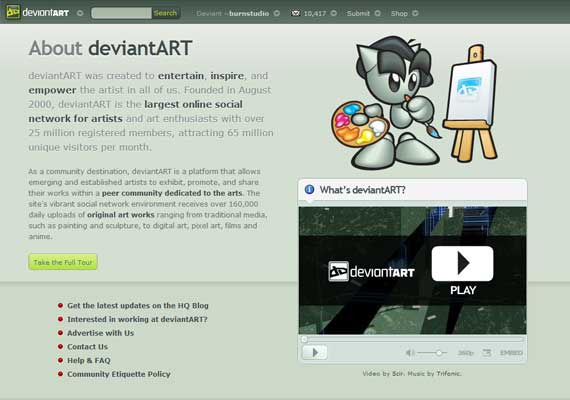Open the Submit menu item
This screenshot has width=570, height=400.
(x=358, y=13)
